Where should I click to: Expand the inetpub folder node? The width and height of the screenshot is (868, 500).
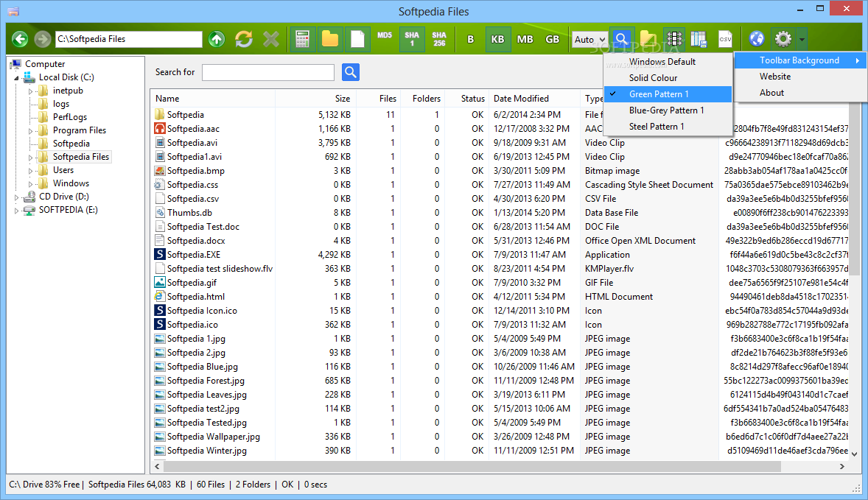(x=30, y=91)
